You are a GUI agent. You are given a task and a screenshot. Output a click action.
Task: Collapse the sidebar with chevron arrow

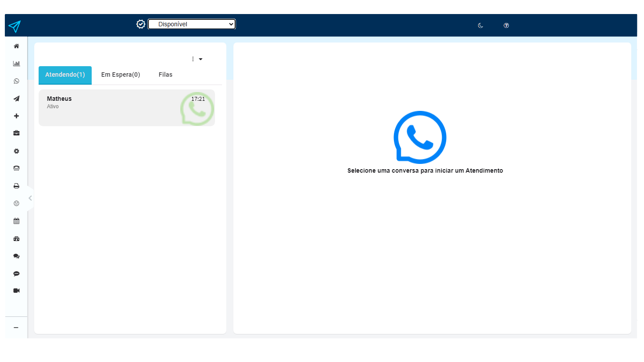pyautogui.click(x=30, y=198)
